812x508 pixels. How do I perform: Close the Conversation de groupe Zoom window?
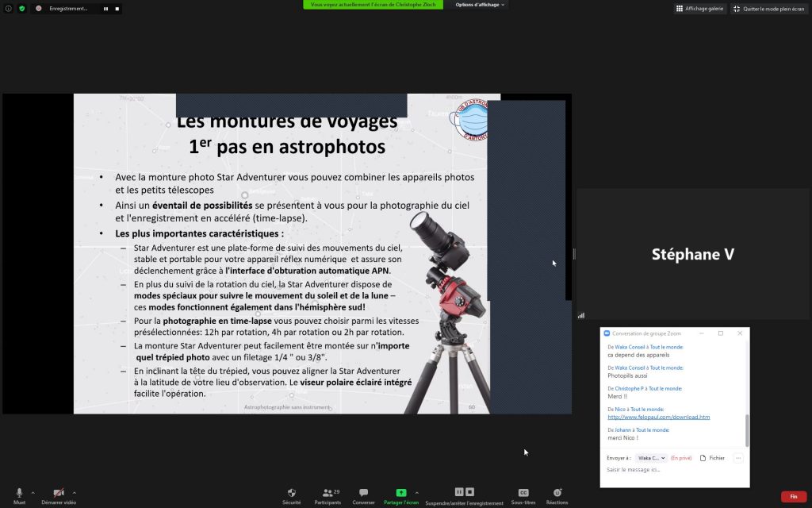click(x=740, y=333)
